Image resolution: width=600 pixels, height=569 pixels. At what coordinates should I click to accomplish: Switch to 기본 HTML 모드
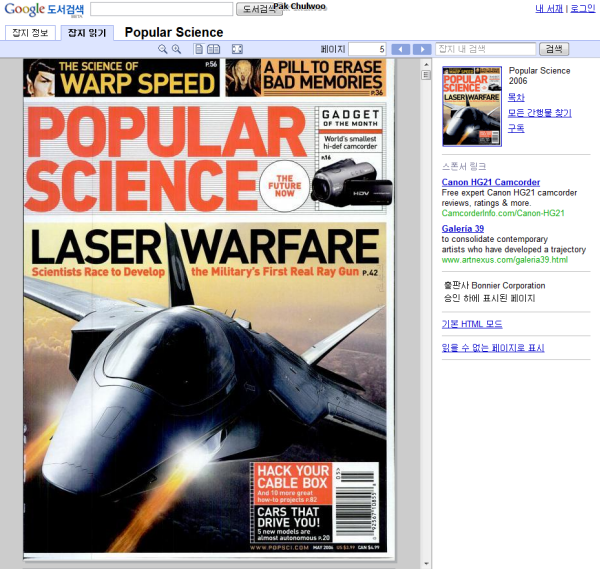point(472,324)
